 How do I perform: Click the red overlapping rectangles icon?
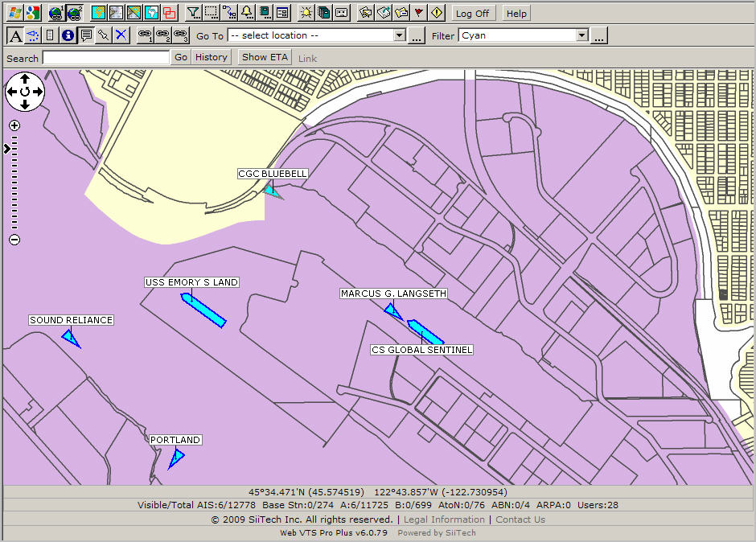[170, 13]
